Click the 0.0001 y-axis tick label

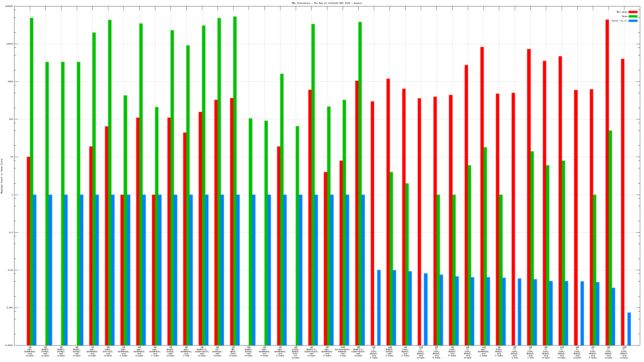(x=9, y=345)
